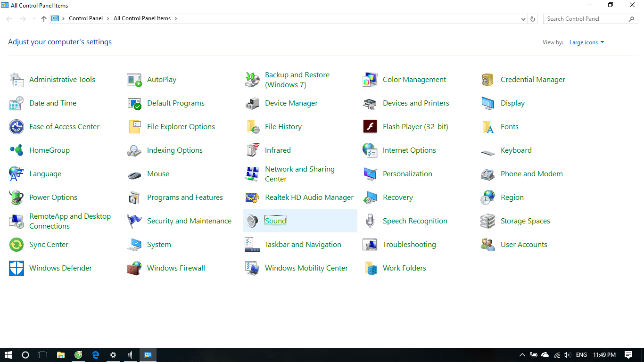Open the File History icon
Screen dimensions: 644x362
point(252,127)
